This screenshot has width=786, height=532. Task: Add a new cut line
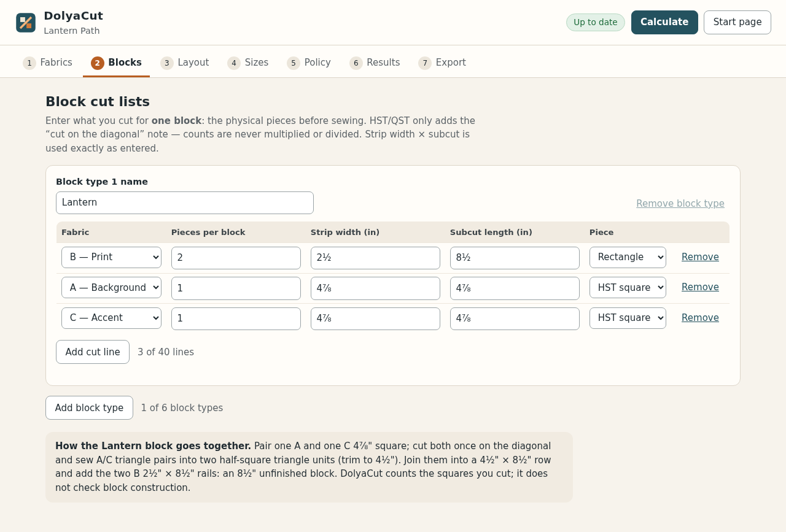pyautogui.click(x=93, y=352)
